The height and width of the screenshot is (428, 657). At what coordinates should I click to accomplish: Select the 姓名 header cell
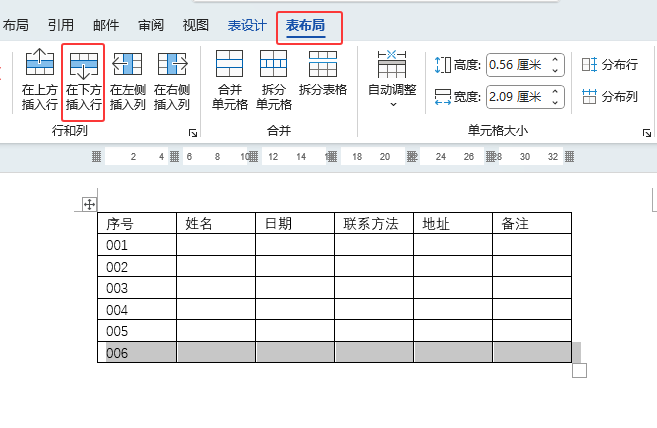click(216, 223)
